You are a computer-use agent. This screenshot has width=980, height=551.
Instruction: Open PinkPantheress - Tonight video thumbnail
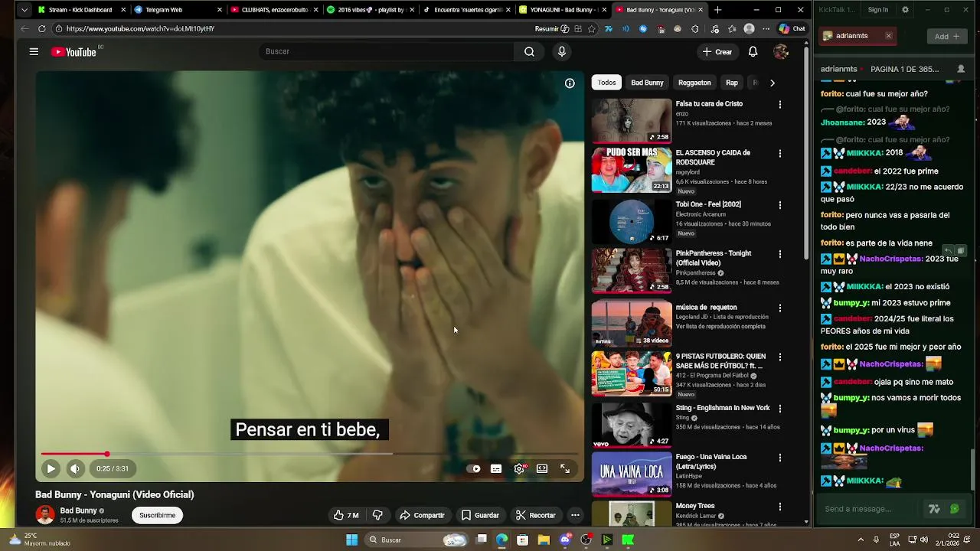632,270
